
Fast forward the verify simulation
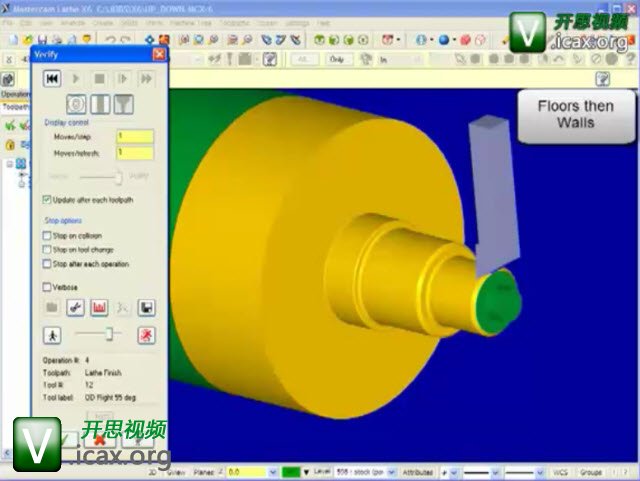click(x=146, y=78)
